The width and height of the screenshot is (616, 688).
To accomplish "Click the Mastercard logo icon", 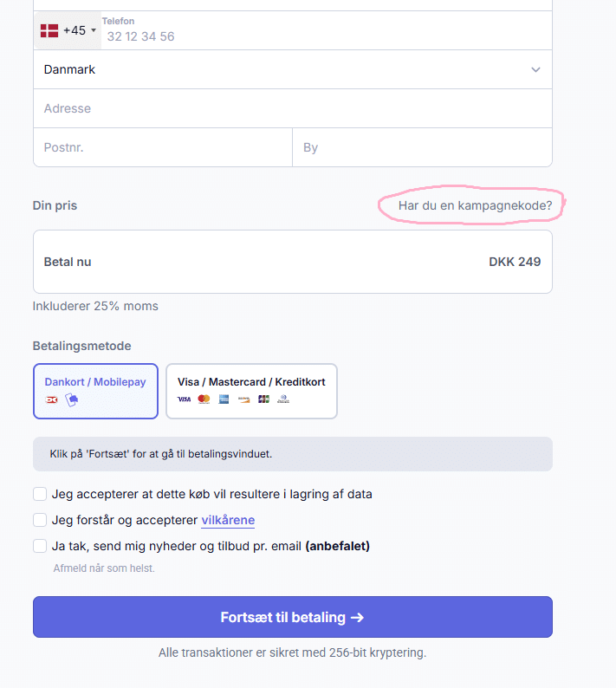I will 204,399.
